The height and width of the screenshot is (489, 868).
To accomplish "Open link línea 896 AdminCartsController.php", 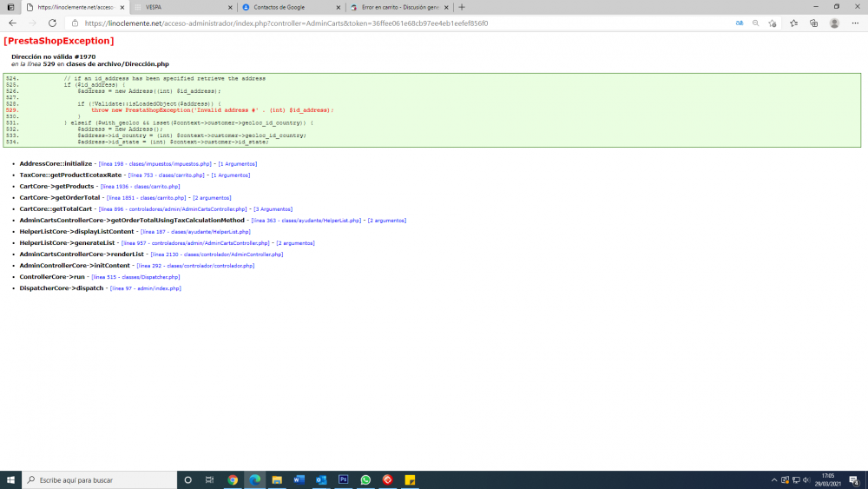I will (x=173, y=209).
